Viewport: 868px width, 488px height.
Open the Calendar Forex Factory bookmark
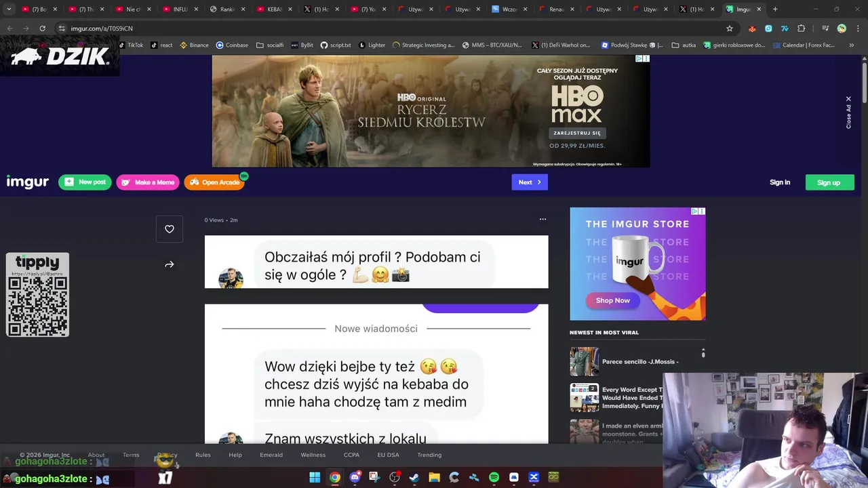pos(803,45)
